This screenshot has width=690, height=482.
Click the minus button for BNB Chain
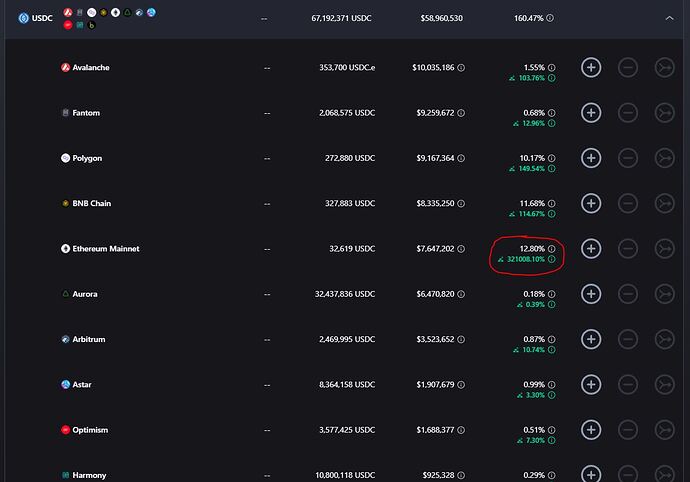628,203
